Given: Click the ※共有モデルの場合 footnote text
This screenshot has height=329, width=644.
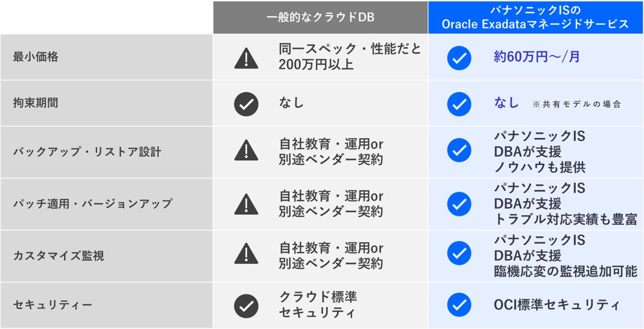Looking at the screenshot, I should pos(576,104).
